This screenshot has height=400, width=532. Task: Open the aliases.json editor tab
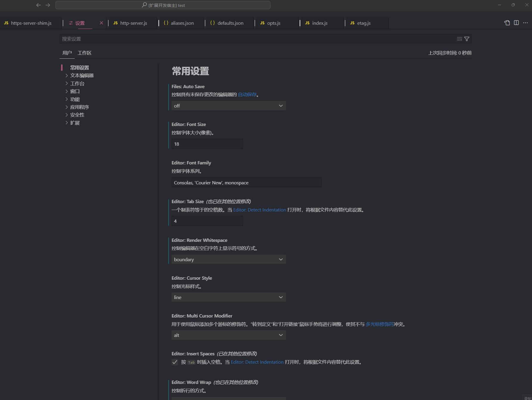coord(182,23)
